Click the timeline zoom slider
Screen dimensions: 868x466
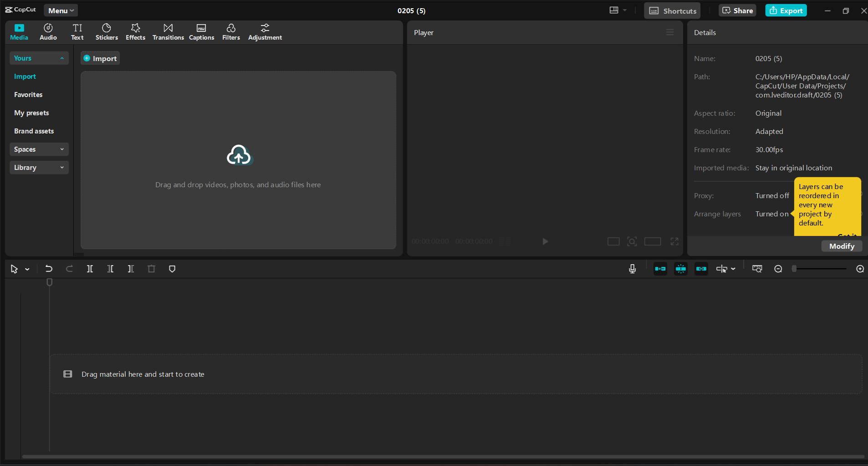(820, 269)
